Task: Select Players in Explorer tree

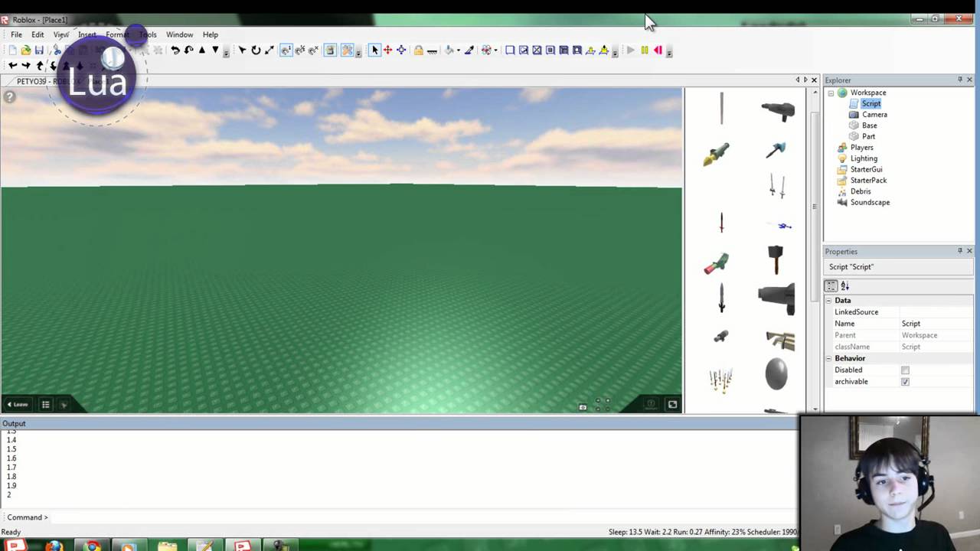Action: [x=861, y=148]
